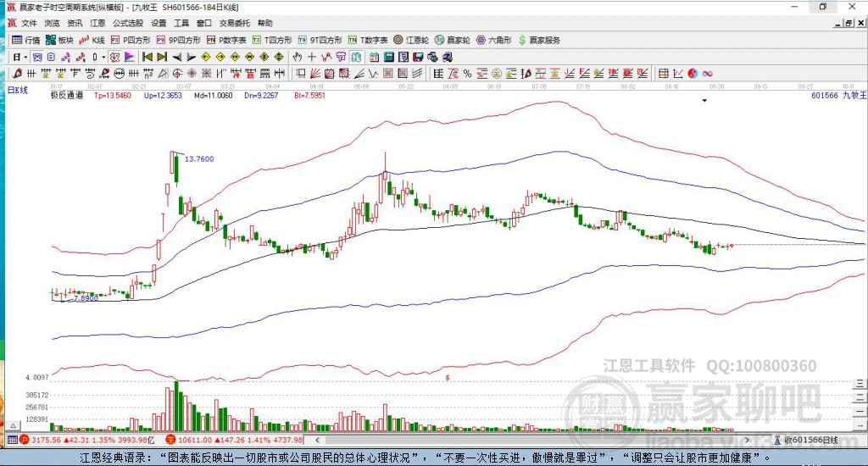Open the 板块 sector view
This screenshot has width=868, height=466.
click(x=59, y=40)
